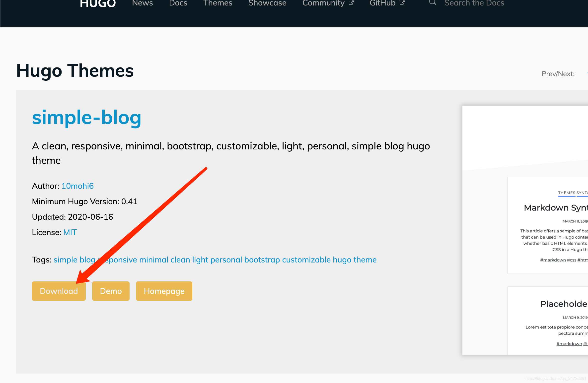Click the Community external link icon
The height and width of the screenshot is (383, 588).
coord(351,3)
